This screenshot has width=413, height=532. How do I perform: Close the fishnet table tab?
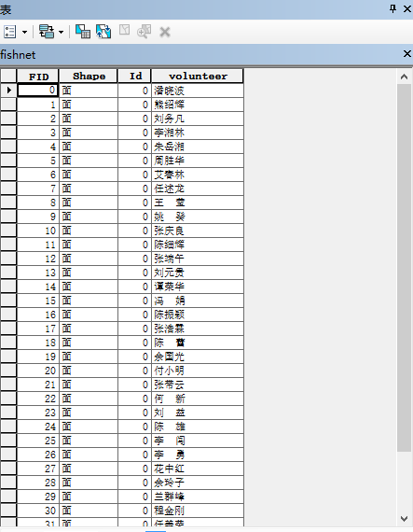[407, 53]
